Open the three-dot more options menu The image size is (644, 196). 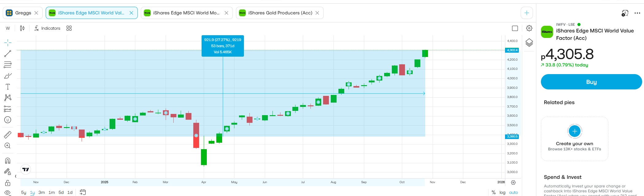coord(637,13)
